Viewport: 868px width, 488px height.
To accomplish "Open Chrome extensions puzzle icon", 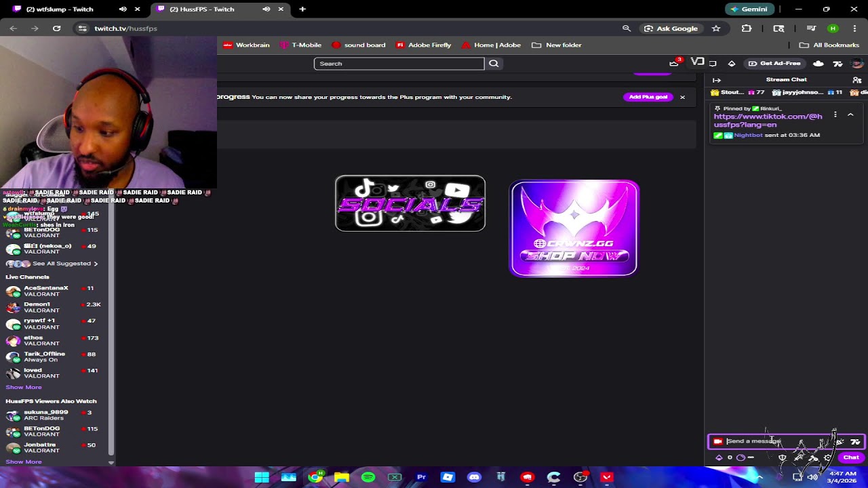I will [x=747, y=28].
